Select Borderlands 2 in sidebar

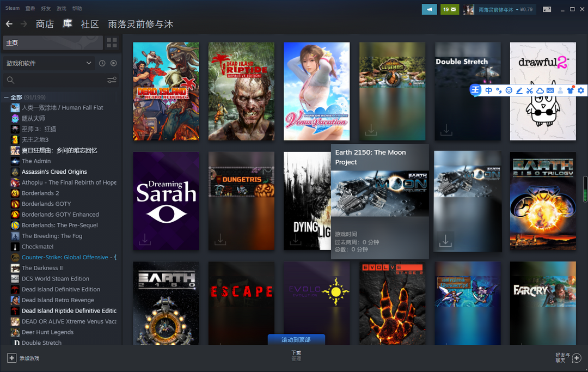click(x=64, y=193)
